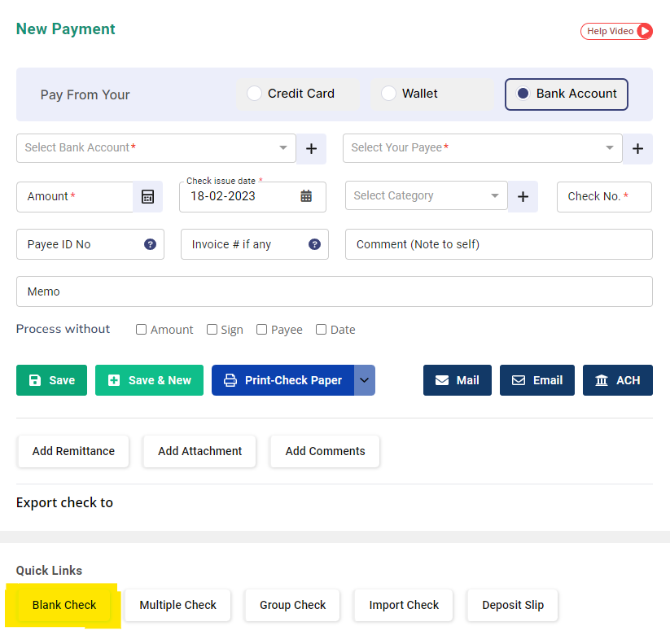
Task: Select the Credit Card radio option
Action: (255, 94)
